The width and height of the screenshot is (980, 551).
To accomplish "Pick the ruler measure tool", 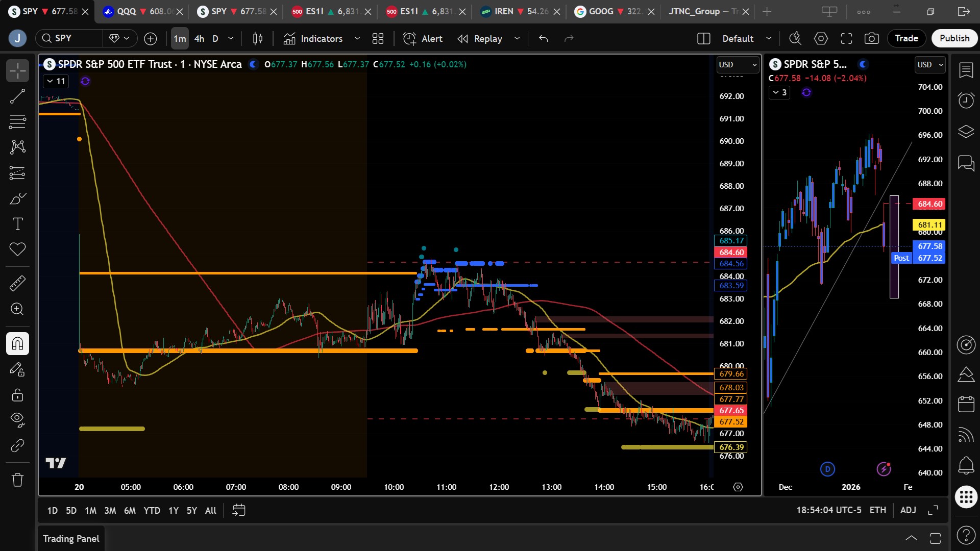I will pos(17,283).
